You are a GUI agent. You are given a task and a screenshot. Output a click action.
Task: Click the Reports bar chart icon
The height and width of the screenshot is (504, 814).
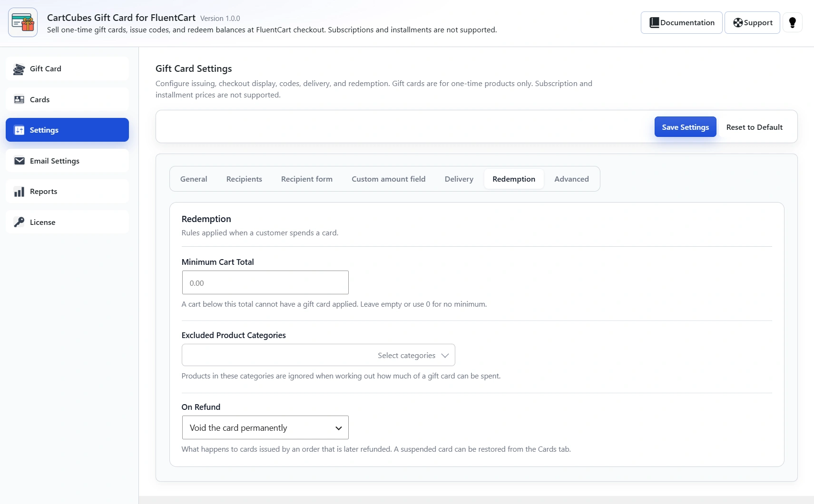click(19, 192)
